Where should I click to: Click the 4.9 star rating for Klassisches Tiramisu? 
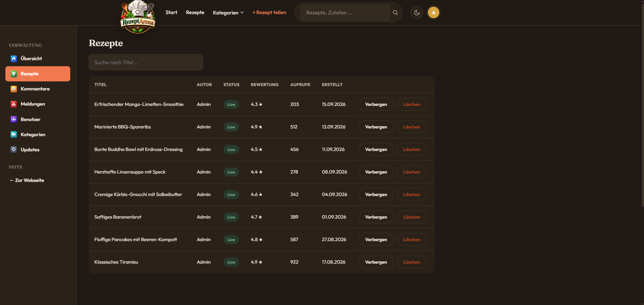(x=256, y=262)
